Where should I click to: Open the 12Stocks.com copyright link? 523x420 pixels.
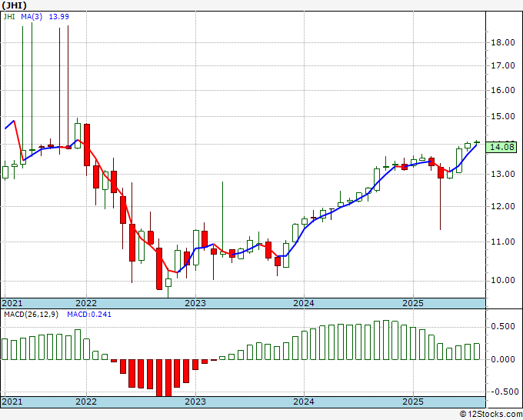(x=491, y=415)
